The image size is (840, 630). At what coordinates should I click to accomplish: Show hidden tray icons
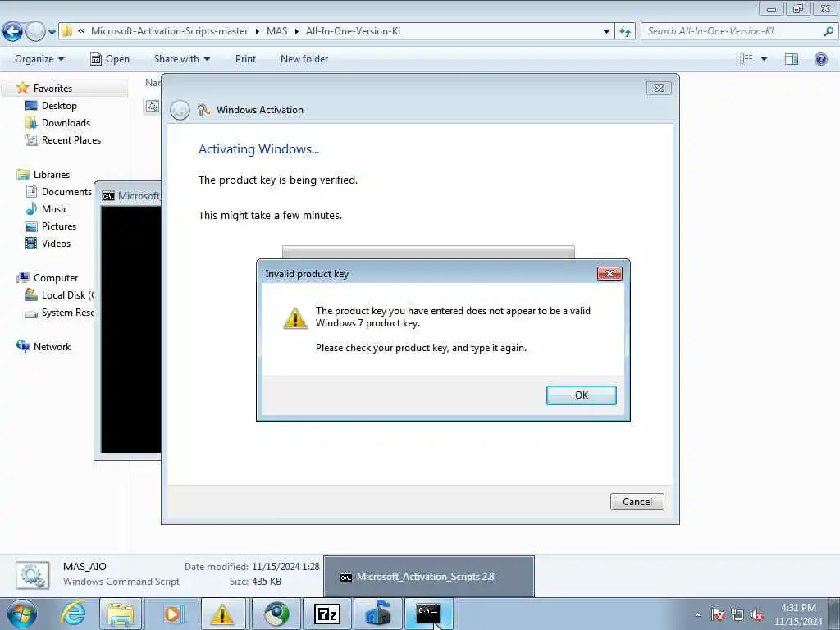pyautogui.click(x=697, y=615)
